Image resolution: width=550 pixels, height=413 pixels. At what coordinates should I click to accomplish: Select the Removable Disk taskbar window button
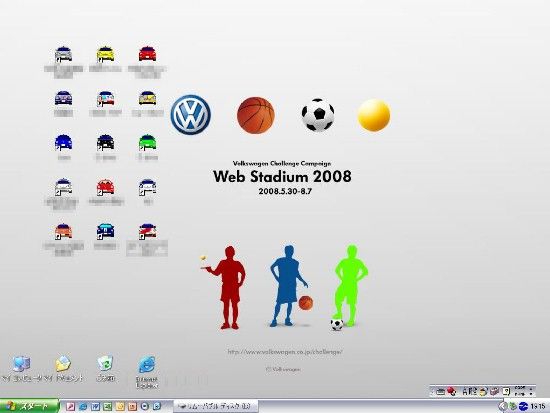[x=216, y=406]
